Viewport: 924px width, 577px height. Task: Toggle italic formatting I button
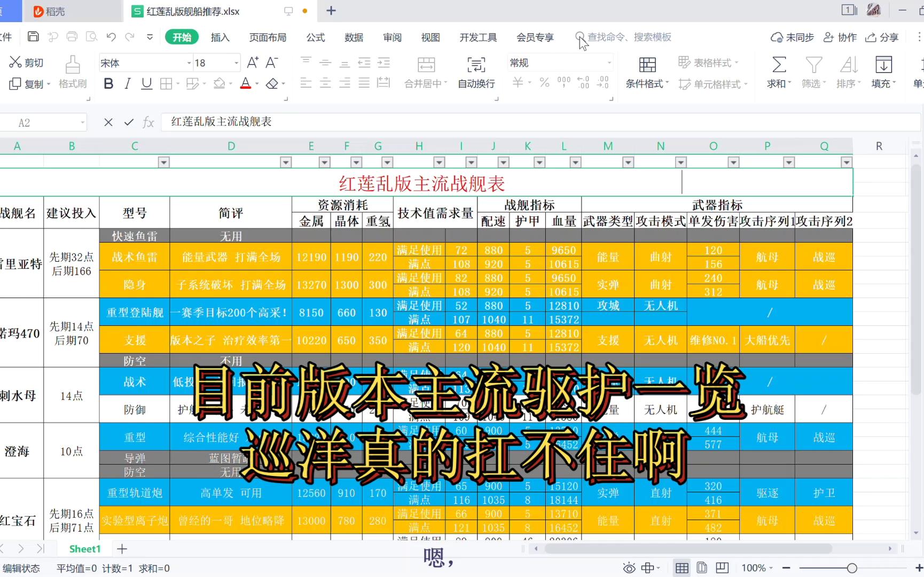[x=127, y=84]
